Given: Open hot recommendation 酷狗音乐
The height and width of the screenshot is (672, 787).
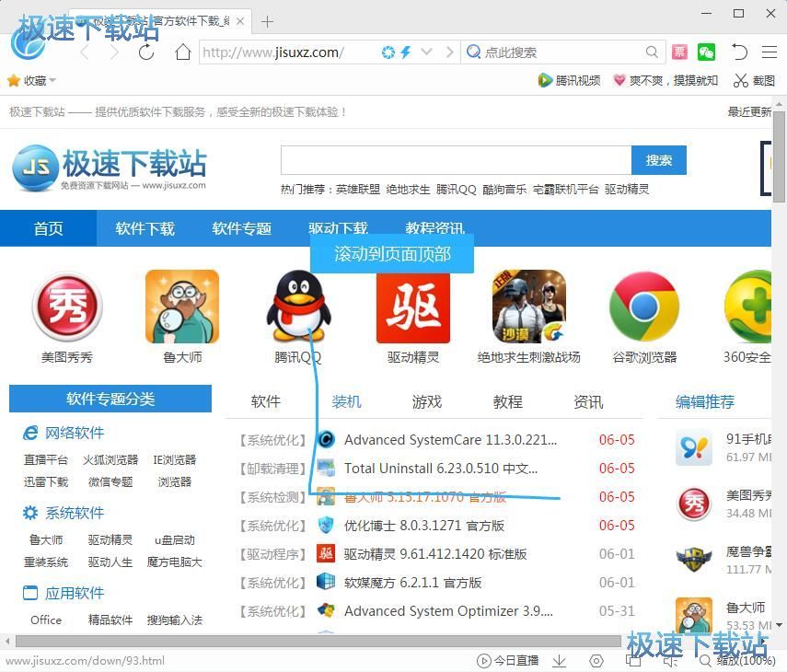Looking at the screenshot, I should pos(504,190).
